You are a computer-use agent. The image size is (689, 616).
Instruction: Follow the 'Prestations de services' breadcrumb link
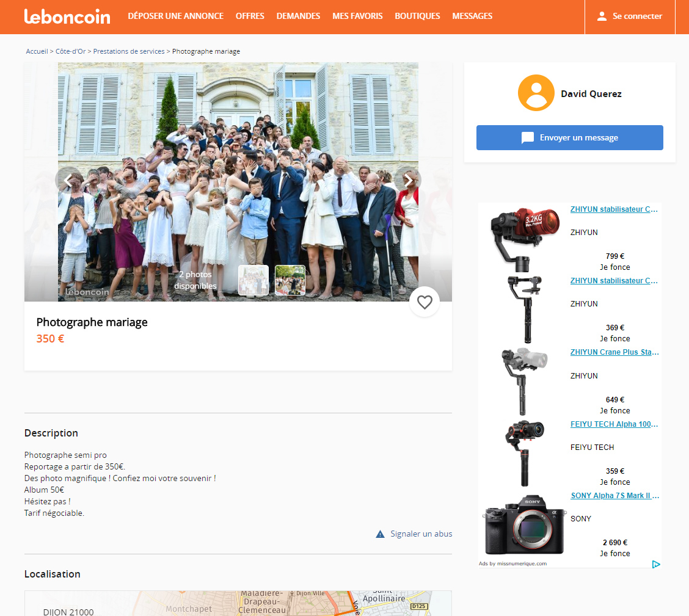[128, 51]
